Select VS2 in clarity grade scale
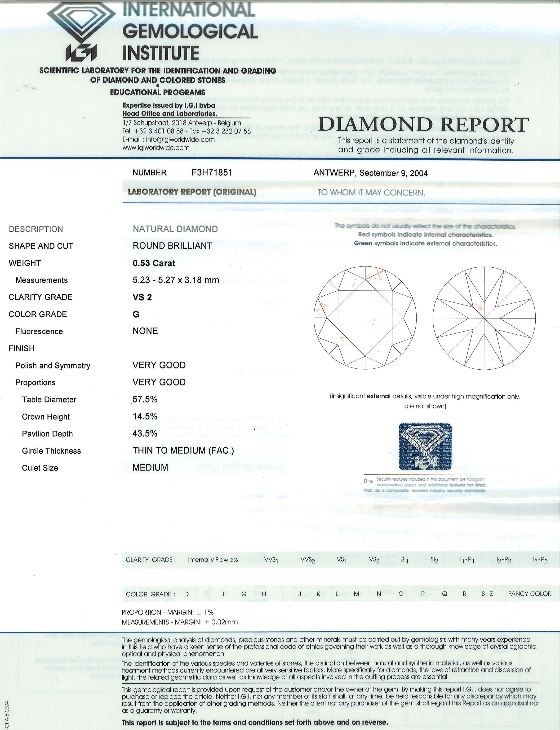 point(374,560)
